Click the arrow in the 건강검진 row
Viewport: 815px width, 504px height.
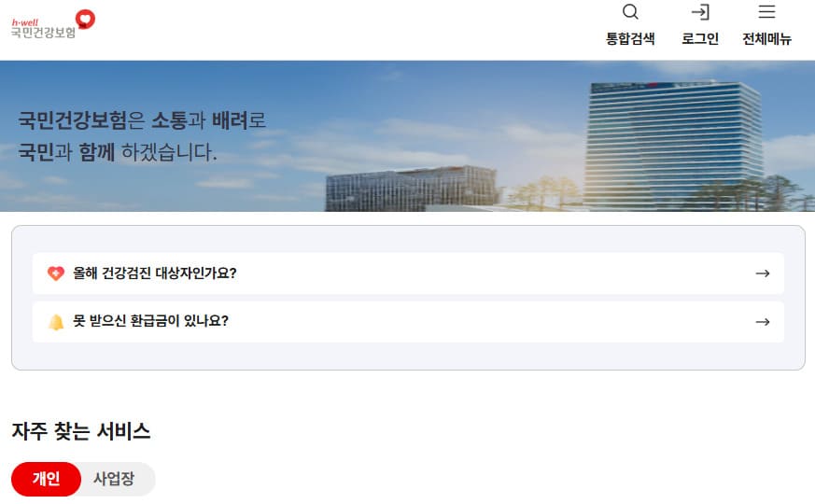(x=762, y=273)
